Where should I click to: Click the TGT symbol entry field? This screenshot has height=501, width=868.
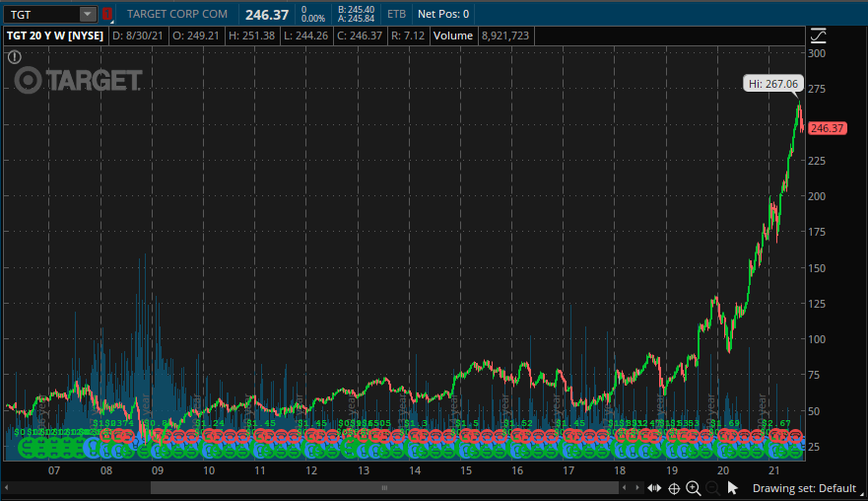(x=41, y=15)
